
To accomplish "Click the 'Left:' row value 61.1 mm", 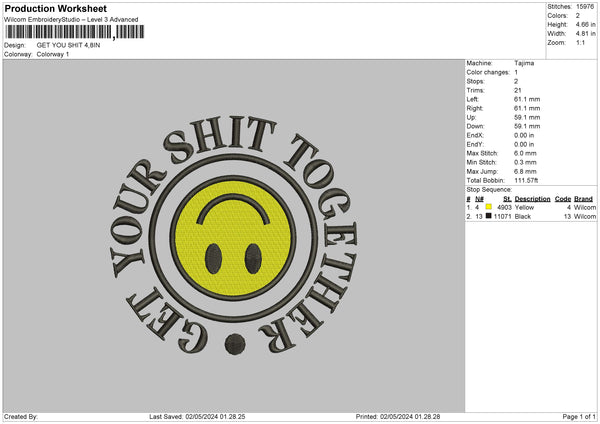I will (527, 99).
